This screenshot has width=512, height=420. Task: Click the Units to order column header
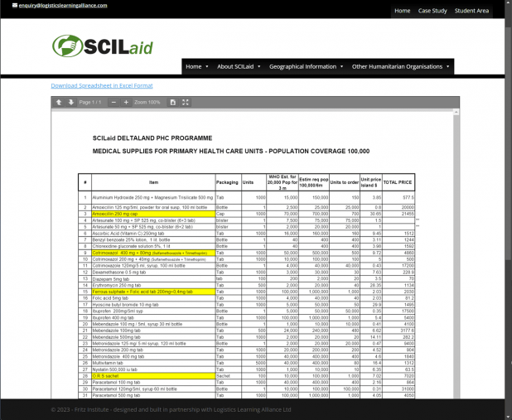coord(345,182)
